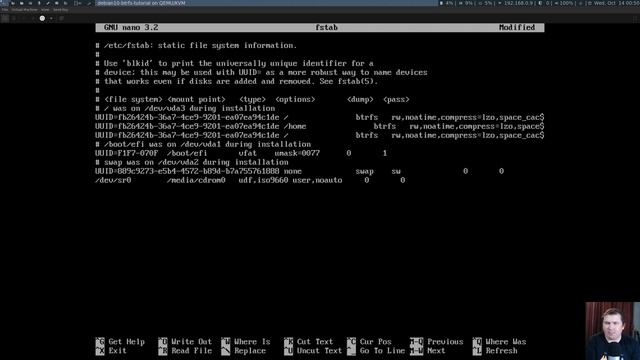Click '<mount point>' in the column header comment
This screenshot has height=360, width=640.
point(196,99)
